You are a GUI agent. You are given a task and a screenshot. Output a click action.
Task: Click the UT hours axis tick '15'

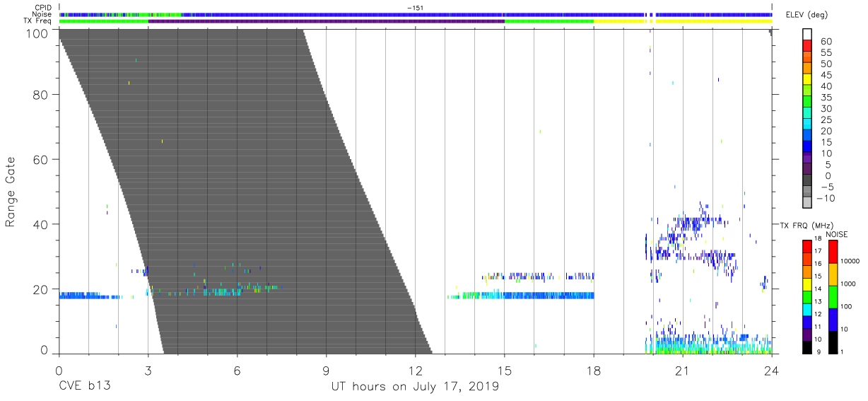pos(504,371)
